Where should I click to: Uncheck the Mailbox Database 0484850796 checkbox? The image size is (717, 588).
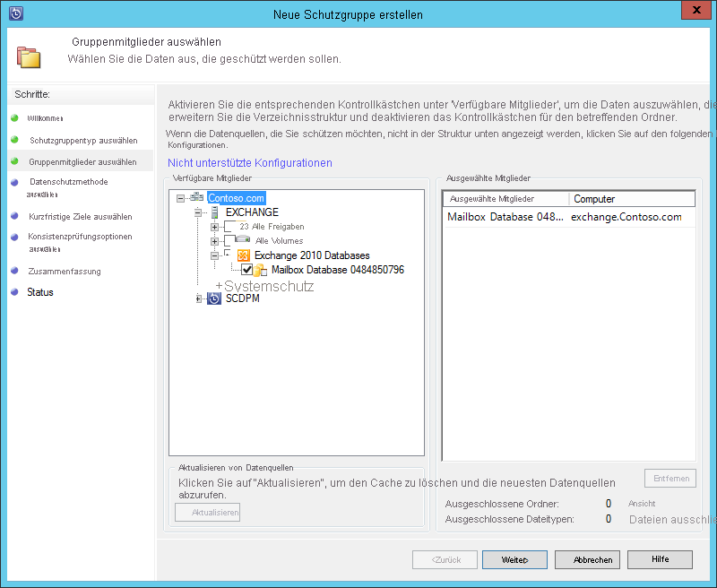tap(247, 270)
